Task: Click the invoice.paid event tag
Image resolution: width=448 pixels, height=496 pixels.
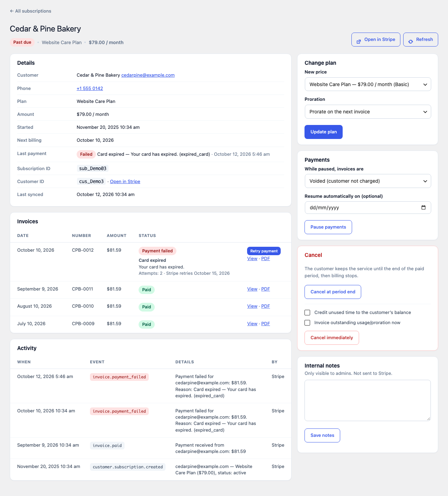Action: (107, 446)
